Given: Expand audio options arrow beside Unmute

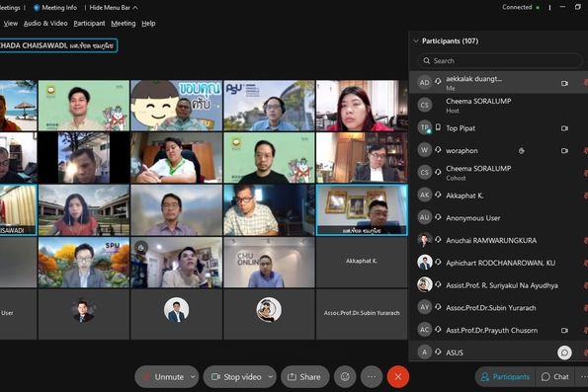Looking at the screenshot, I should tap(193, 376).
